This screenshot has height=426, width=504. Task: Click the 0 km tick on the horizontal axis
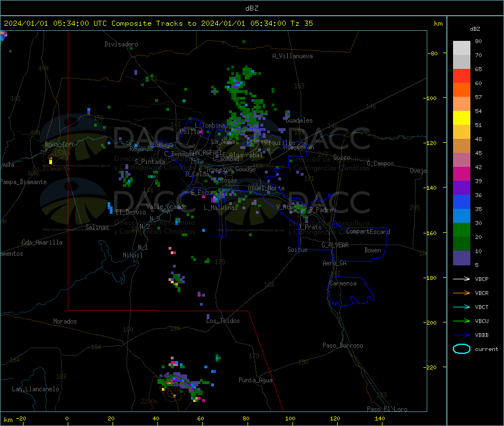[67, 418]
